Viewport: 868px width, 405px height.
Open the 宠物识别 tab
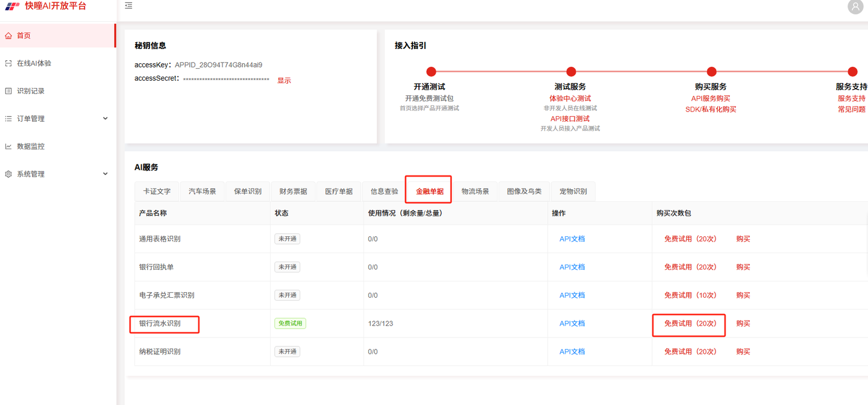click(x=573, y=191)
